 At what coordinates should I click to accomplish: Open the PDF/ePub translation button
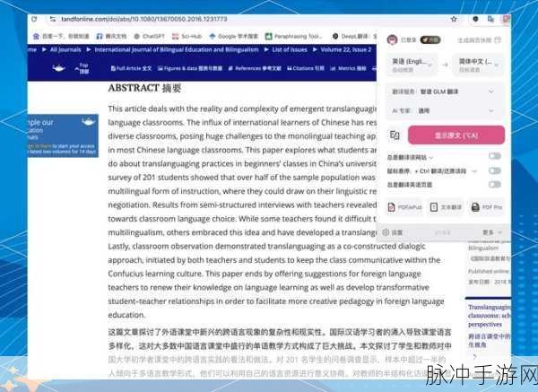(405, 207)
